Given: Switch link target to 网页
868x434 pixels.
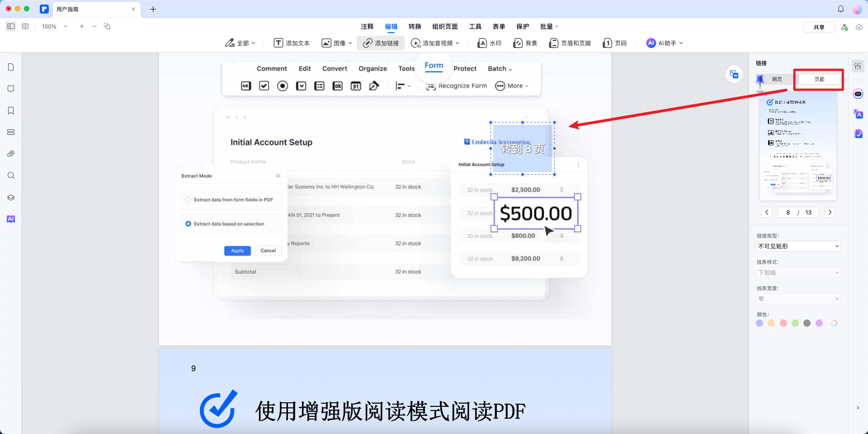Looking at the screenshot, I should 777,79.
